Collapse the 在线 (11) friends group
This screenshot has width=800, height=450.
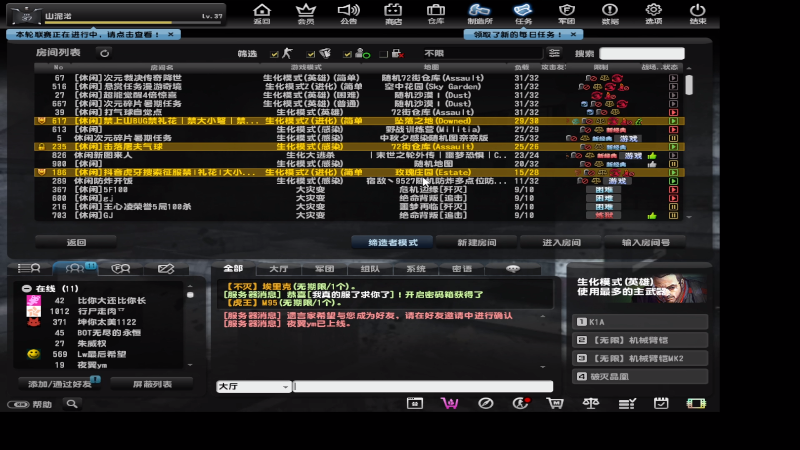[27, 288]
